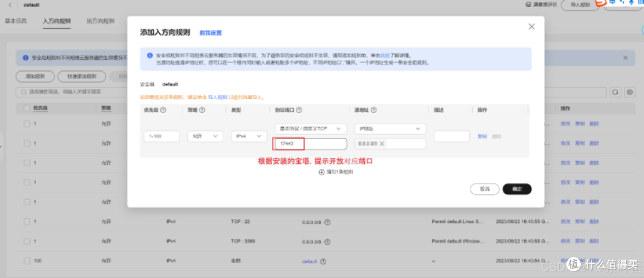Screen dimensions: 644x278
Task: Open the table settings gear icon
Action: [x=630, y=92]
